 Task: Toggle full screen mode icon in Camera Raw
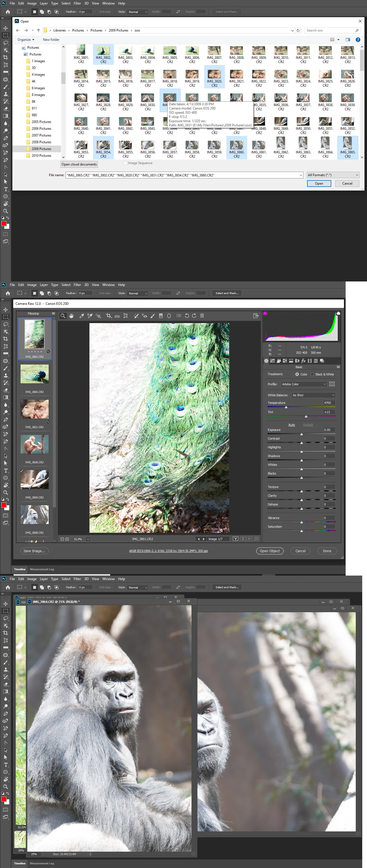pos(256,316)
